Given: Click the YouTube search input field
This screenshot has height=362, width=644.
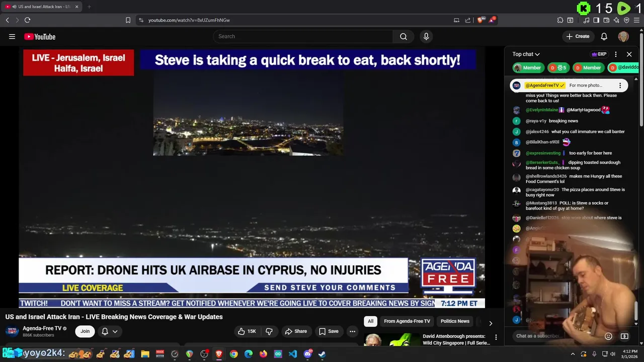Looking at the screenshot, I should (303, 36).
